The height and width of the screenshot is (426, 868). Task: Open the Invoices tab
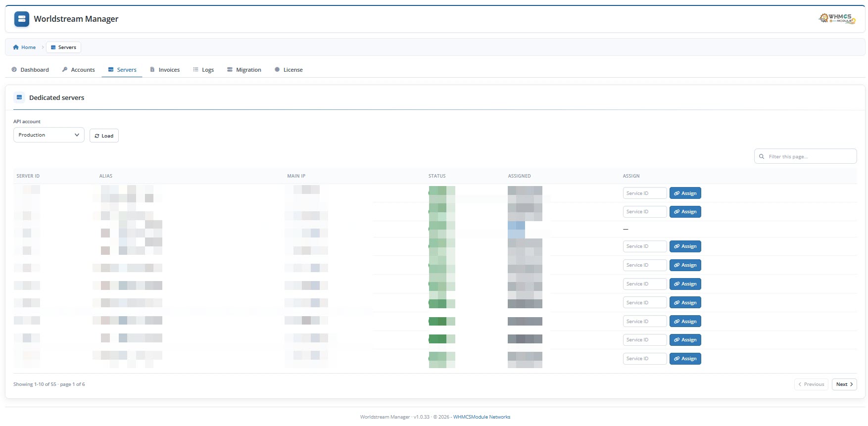[165, 70]
